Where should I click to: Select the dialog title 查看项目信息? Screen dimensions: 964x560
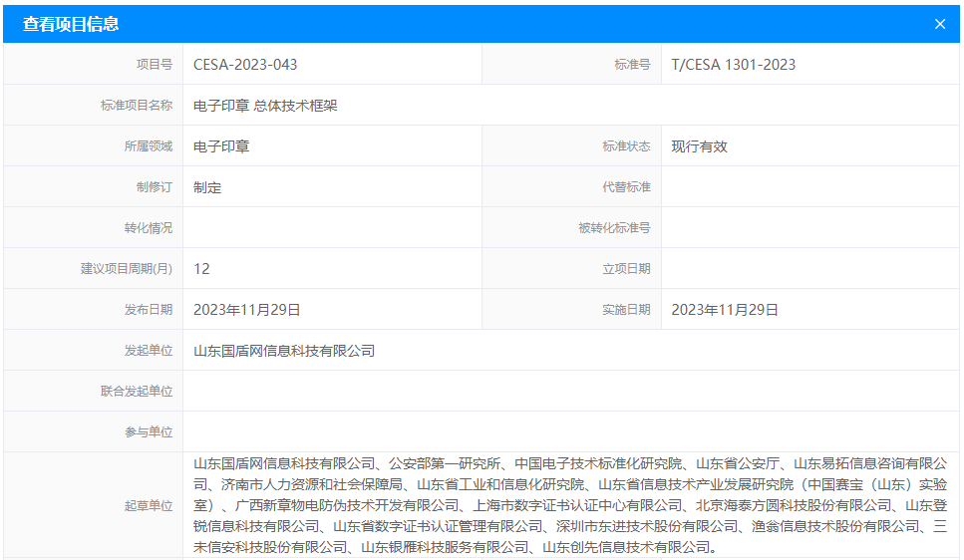point(71,24)
